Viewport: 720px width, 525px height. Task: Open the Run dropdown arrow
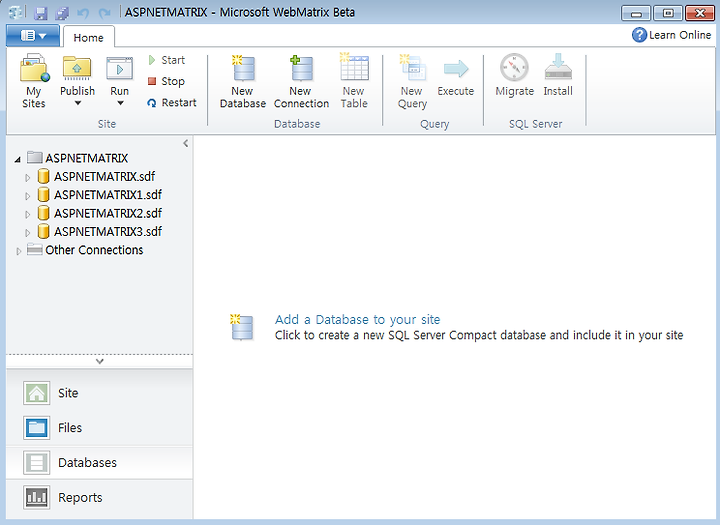coord(120,103)
